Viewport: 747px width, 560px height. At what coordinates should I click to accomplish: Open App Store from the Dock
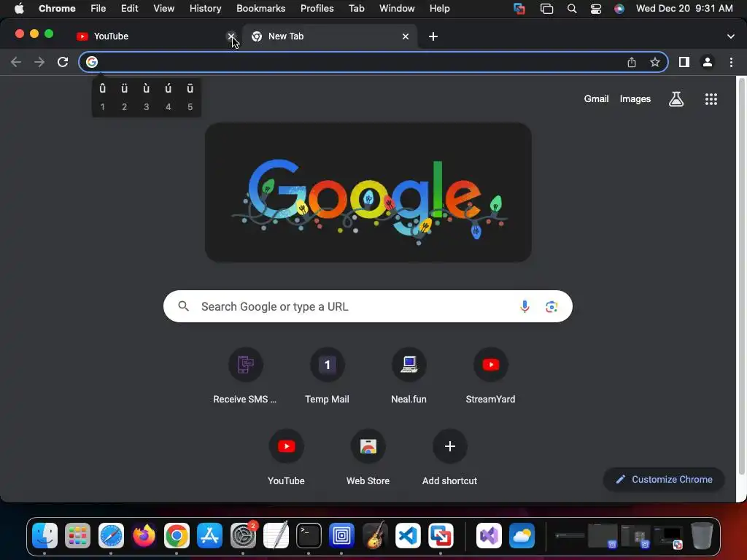209,536
